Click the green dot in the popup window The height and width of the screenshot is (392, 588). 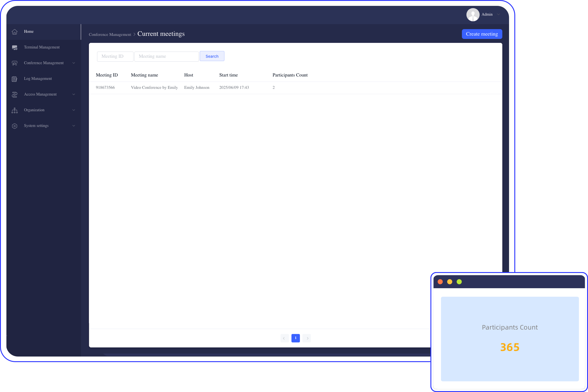tap(459, 281)
